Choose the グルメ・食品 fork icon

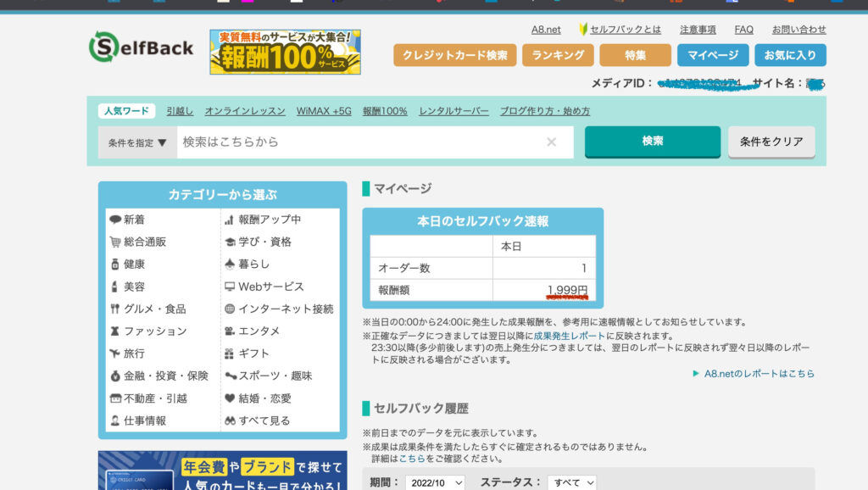point(115,309)
